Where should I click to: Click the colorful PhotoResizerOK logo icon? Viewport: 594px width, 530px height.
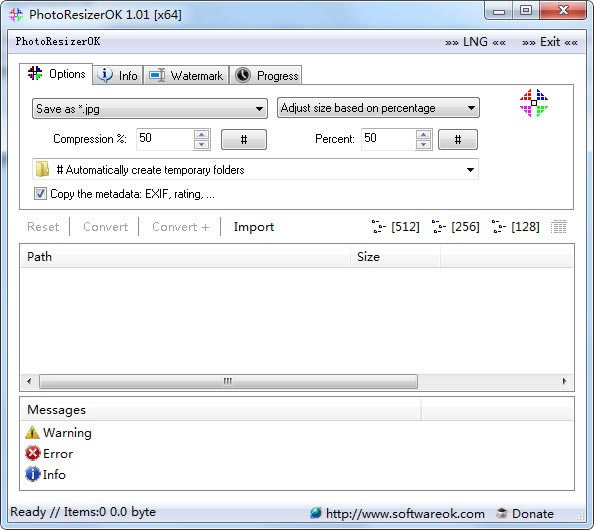click(533, 103)
